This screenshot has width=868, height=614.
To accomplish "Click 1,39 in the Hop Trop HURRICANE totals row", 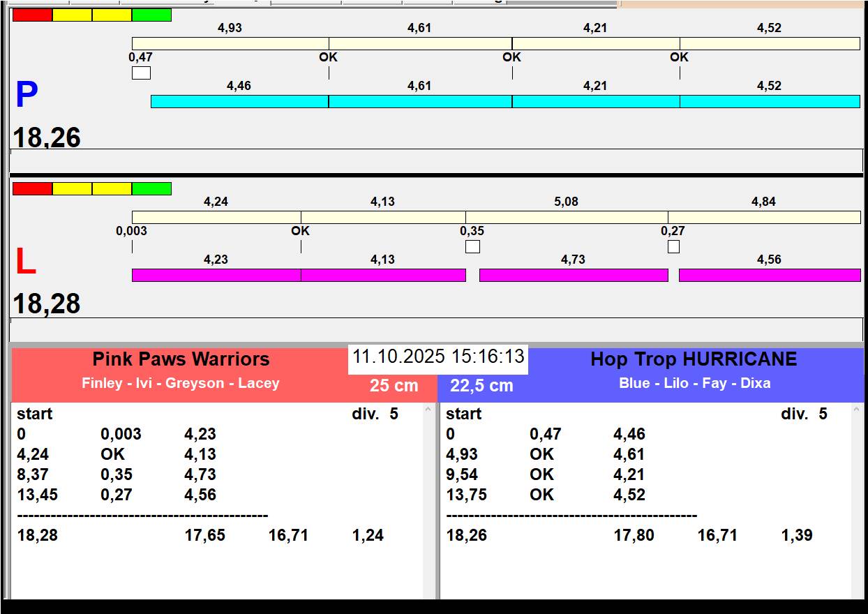I will [x=797, y=536].
